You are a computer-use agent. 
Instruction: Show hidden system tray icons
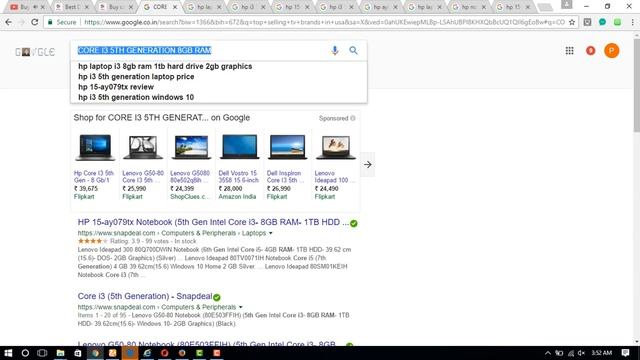(x=548, y=353)
